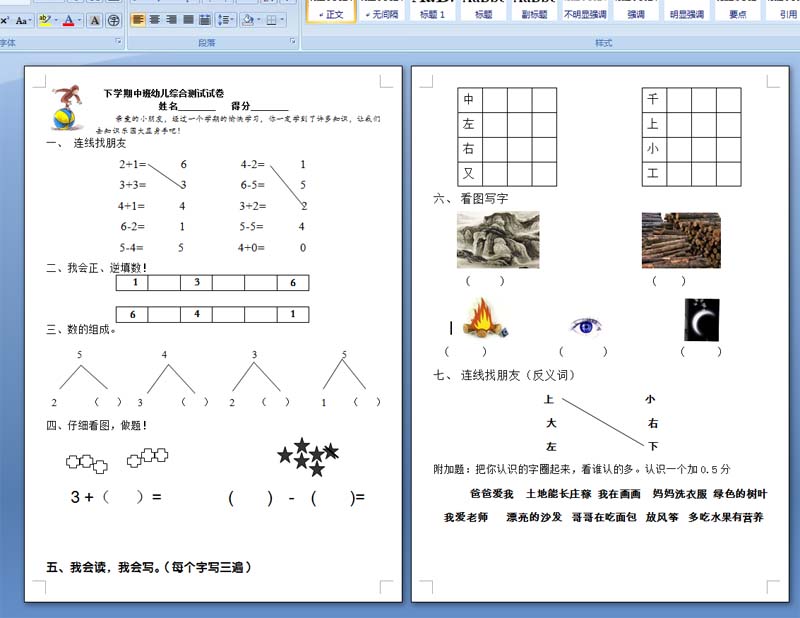
Task: Click the table cell containing 千
Action: (x=654, y=100)
